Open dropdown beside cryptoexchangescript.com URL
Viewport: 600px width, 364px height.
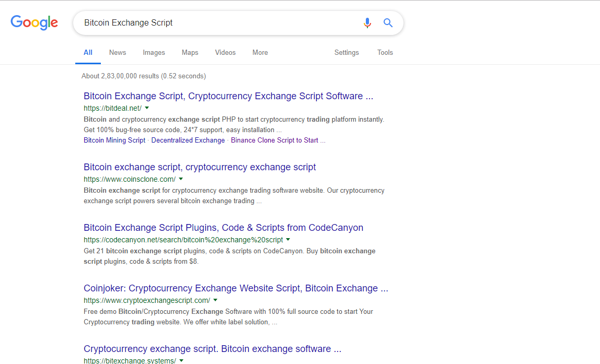tap(215, 300)
